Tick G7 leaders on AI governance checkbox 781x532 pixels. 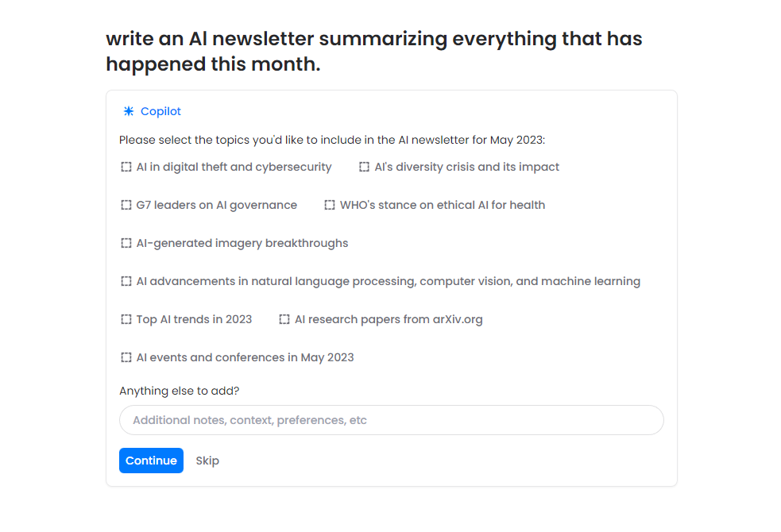[x=126, y=206]
